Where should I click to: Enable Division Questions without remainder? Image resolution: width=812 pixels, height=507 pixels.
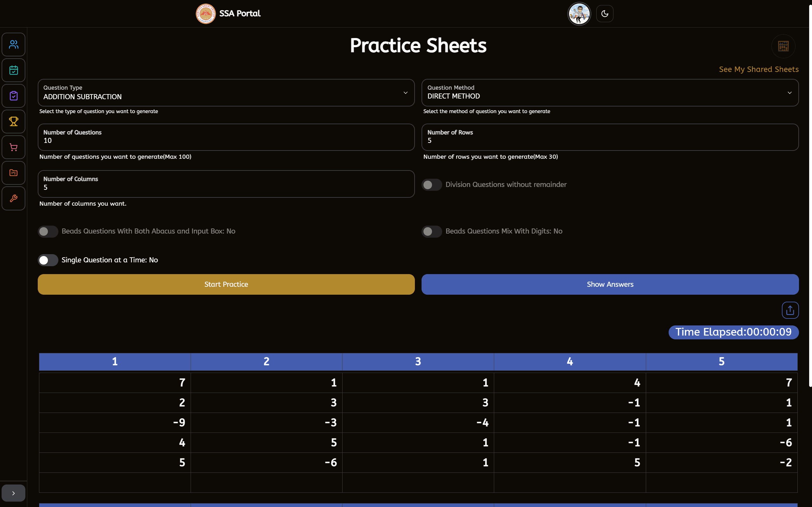tap(431, 184)
